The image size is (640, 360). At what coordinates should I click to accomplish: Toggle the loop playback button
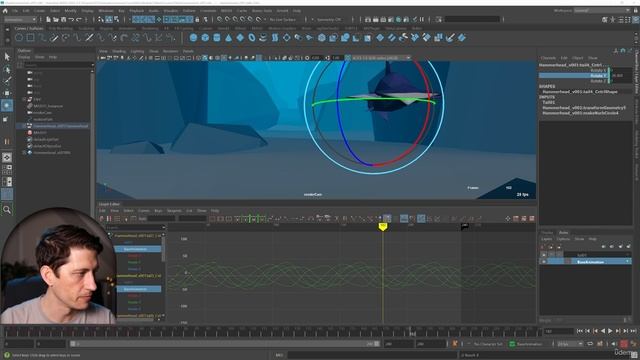(590, 344)
